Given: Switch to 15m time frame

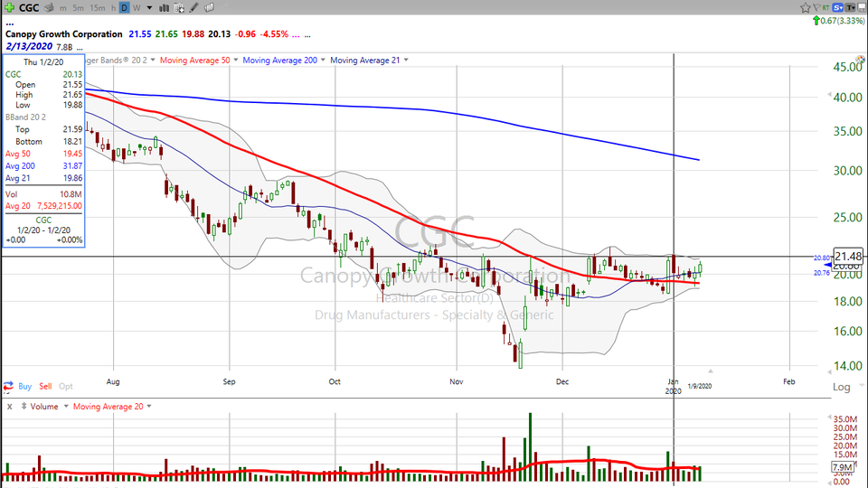Looking at the screenshot, I should point(97,8).
